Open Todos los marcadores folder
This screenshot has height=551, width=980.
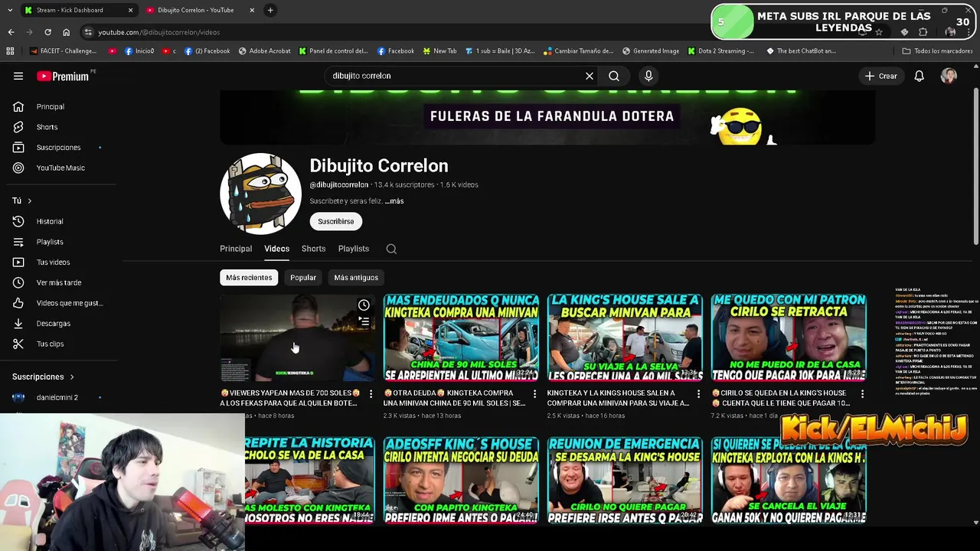[x=938, y=51]
